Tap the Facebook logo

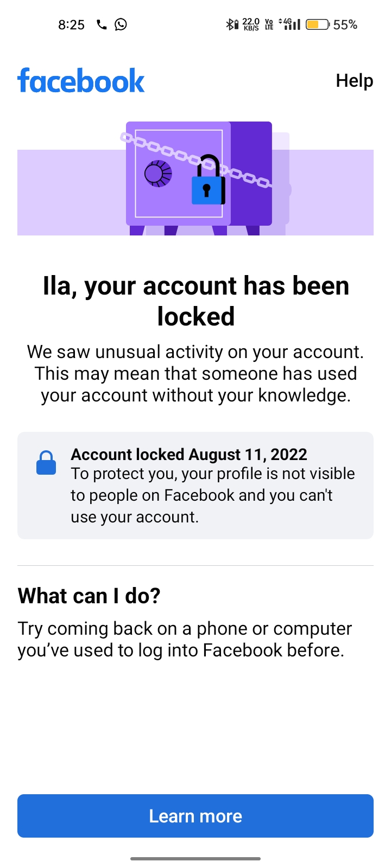pos(80,81)
